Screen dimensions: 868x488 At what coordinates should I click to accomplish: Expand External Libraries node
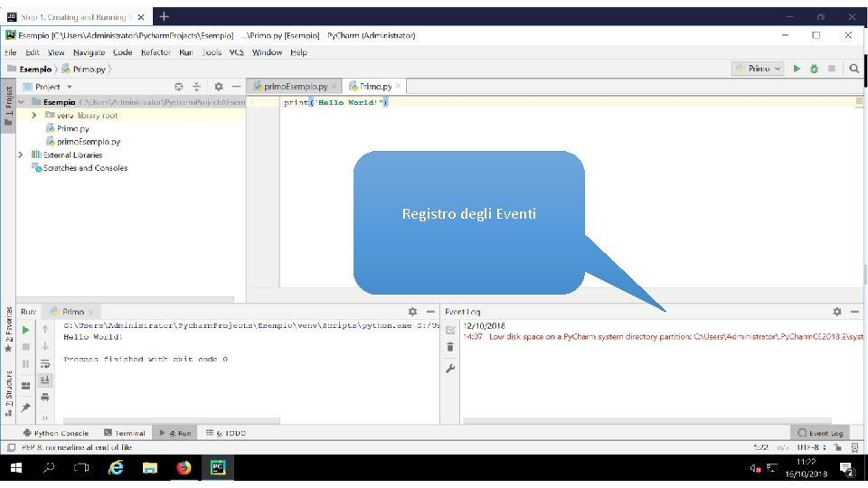point(21,155)
